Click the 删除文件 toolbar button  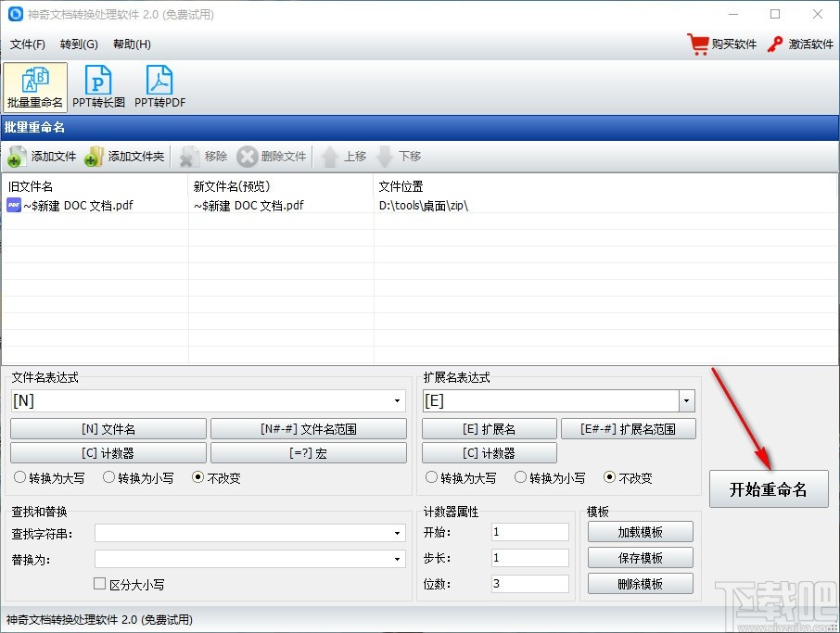point(273,157)
